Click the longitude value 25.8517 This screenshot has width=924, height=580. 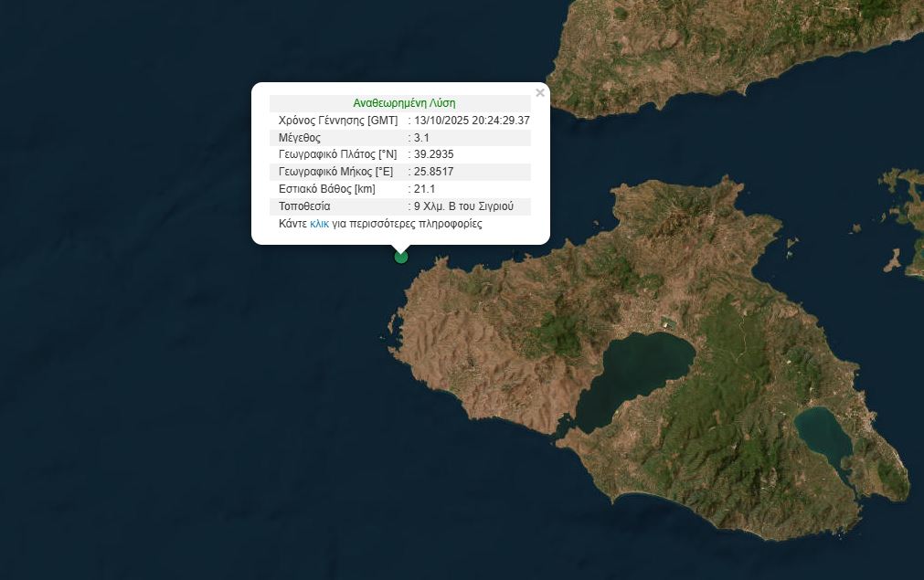[434, 172]
